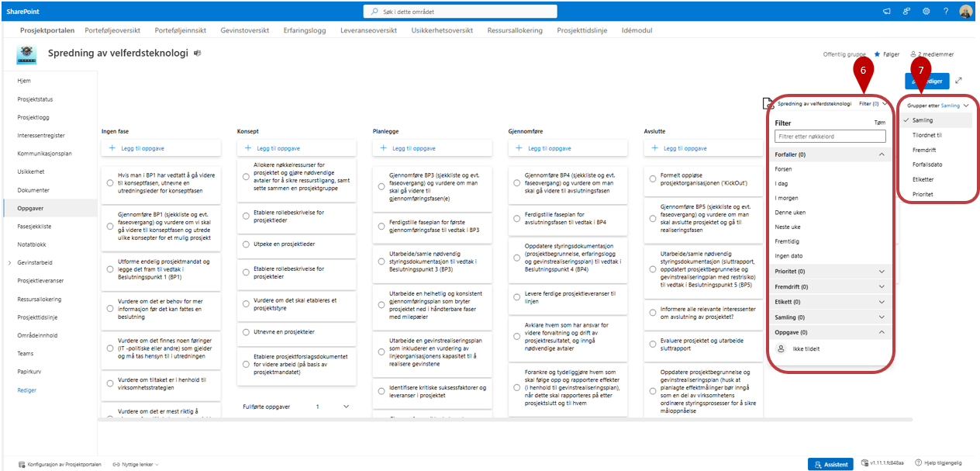Click the star icon beside Følger
The height and width of the screenshot is (471, 980).
coord(877,54)
